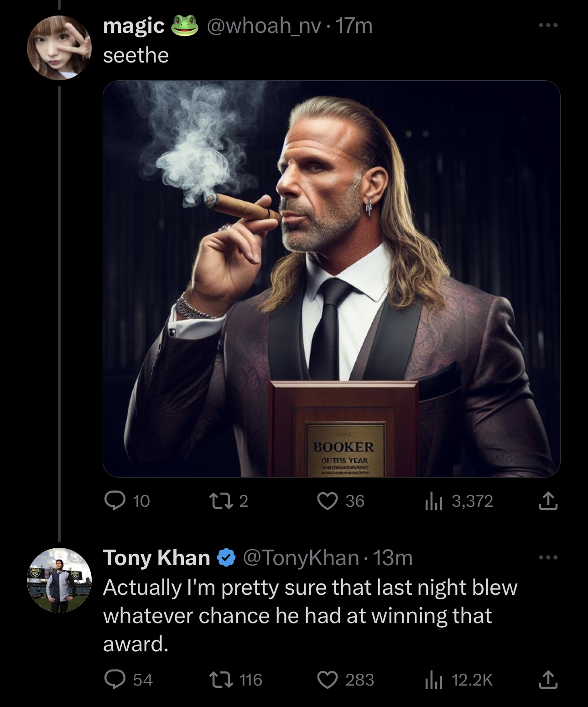This screenshot has height=707, width=588.
Task: Expand the Booker of the Year image
Action: coord(331,279)
